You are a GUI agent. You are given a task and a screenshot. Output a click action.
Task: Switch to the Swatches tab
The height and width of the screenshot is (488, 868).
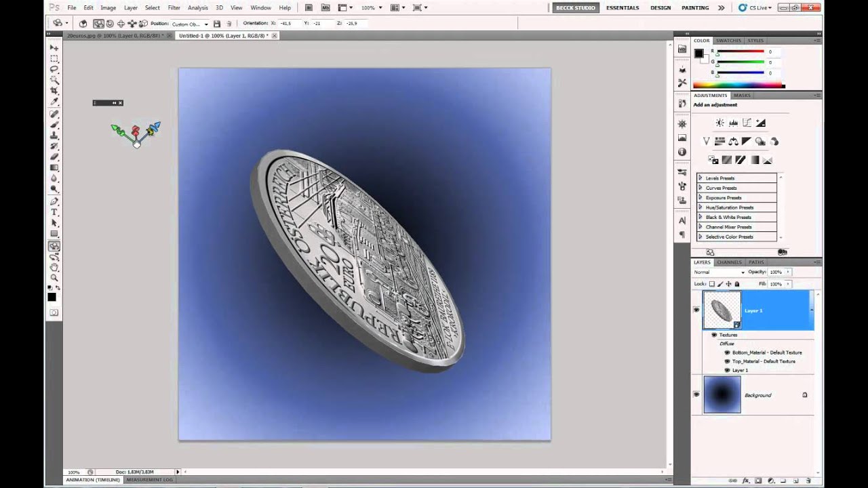coord(728,41)
